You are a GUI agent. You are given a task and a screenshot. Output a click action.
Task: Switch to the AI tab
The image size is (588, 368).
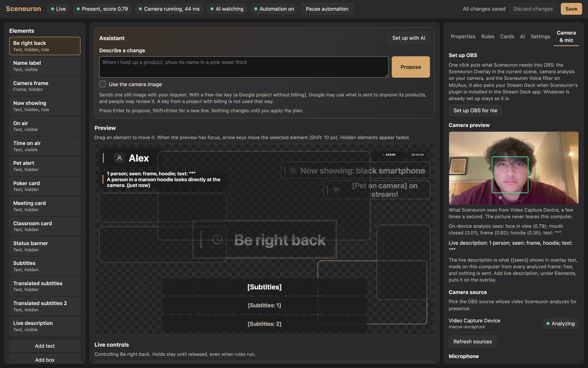tap(522, 36)
